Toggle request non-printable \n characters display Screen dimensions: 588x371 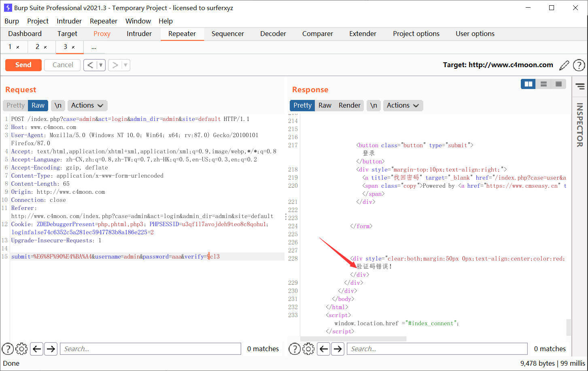[58, 106]
